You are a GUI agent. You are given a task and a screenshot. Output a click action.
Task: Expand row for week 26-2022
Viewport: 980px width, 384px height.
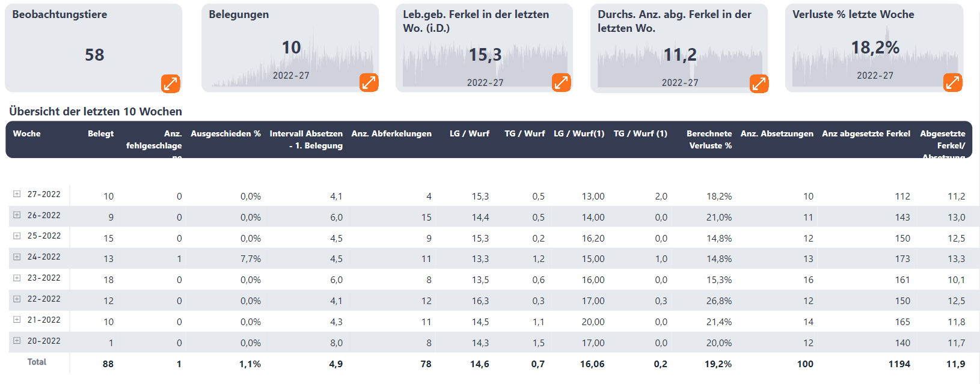tap(17, 215)
